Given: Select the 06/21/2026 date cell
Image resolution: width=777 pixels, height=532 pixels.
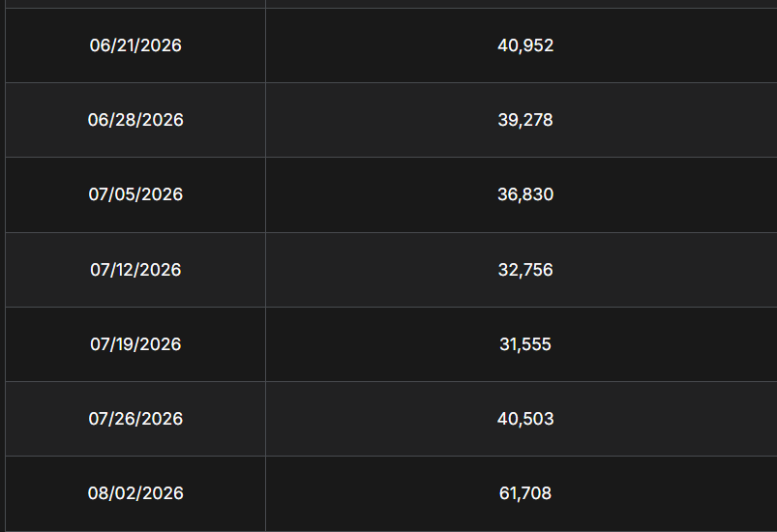Looking at the screenshot, I should point(135,45).
